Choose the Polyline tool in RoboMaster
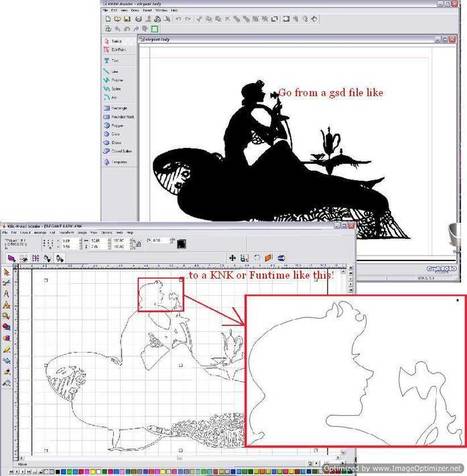Screen dimensions: 467x476 [114, 80]
